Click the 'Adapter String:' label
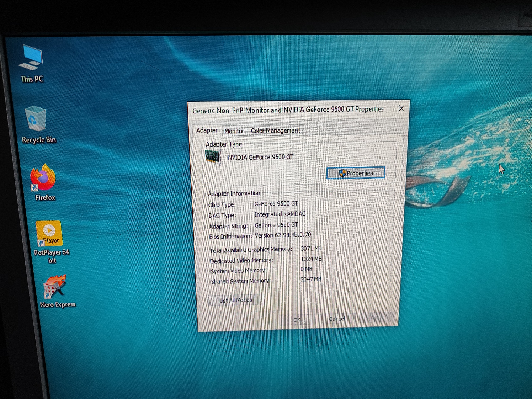This screenshot has height=399, width=532. (x=228, y=226)
